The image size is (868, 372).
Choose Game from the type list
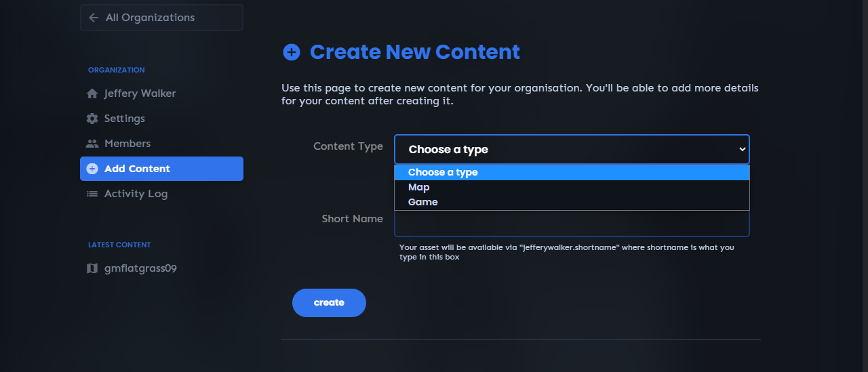click(x=423, y=202)
